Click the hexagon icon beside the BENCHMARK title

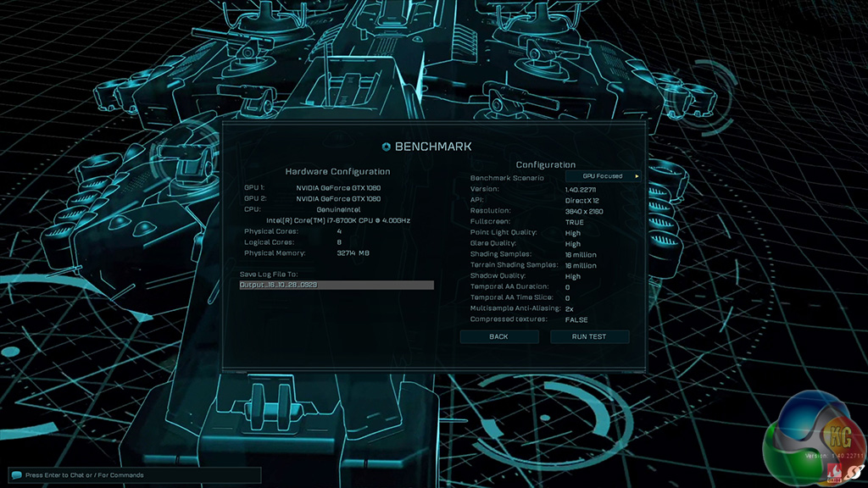[387, 147]
